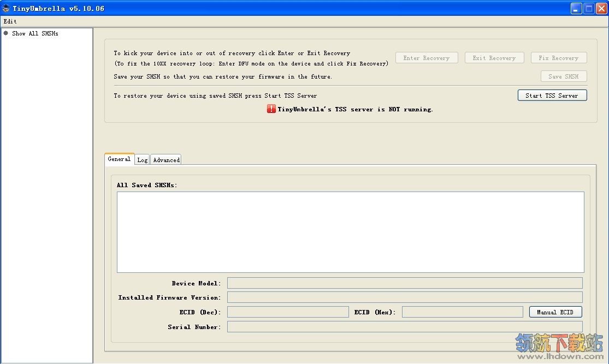
Task: Focus the Installed Firmware Version field
Action: point(405,297)
